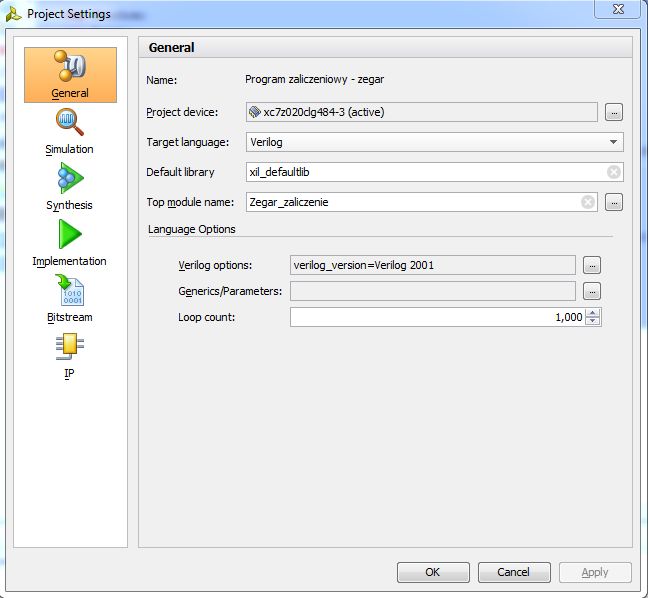Viewport: 648px width, 598px height.
Task: Cancel the Project Settings dialog
Action: click(514, 572)
